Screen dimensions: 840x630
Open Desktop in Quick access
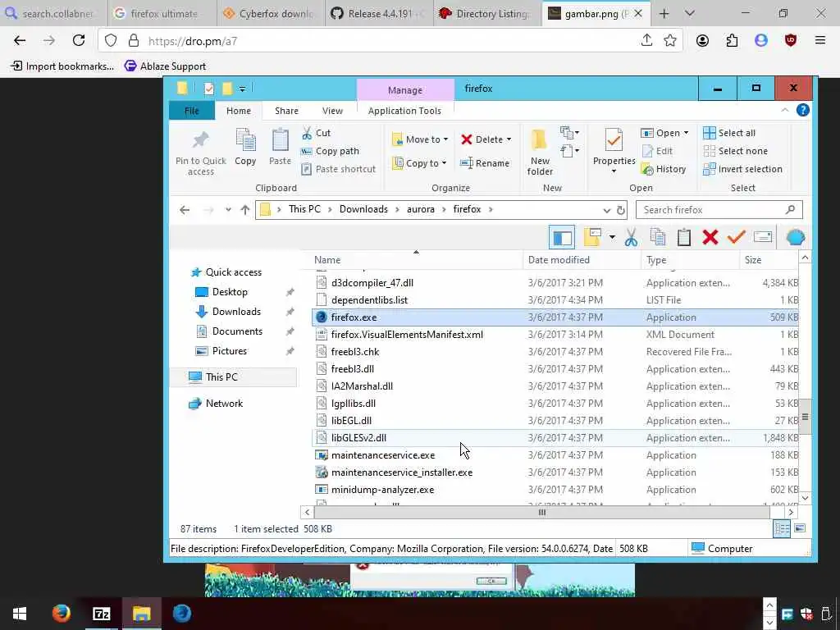click(230, 292)
